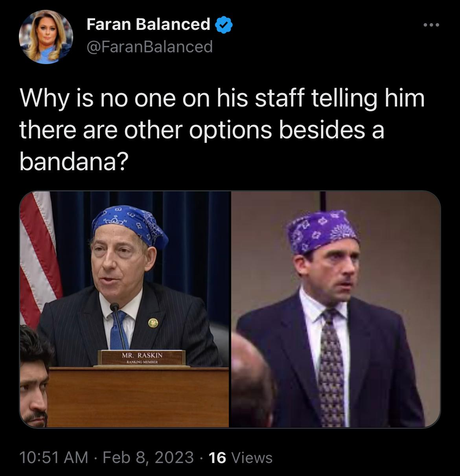View the 16 Views analytics count
Viewport: 460px width, 476px height.
[x=240, y=458]
